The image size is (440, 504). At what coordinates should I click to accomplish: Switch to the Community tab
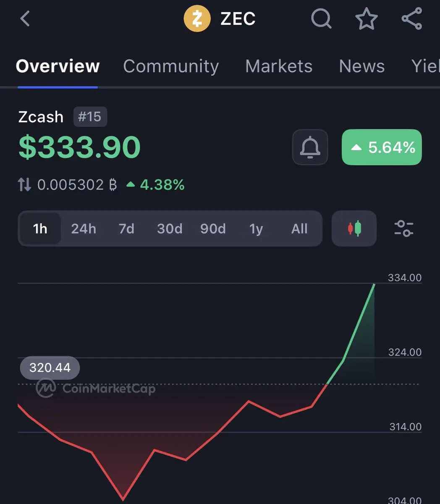tap(171, 66)
